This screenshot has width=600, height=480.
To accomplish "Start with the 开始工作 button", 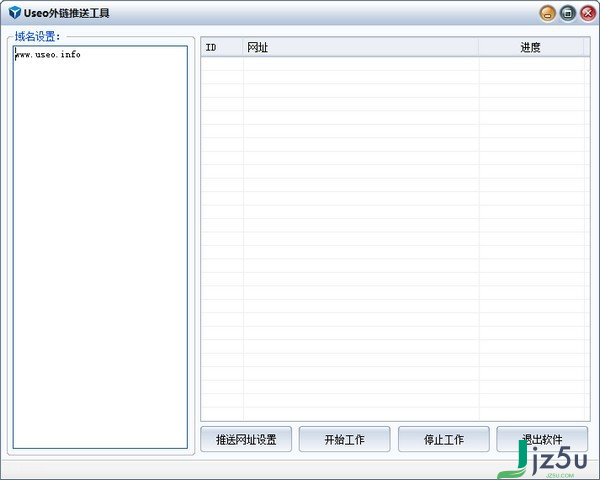I will click(x=344, y=439).
